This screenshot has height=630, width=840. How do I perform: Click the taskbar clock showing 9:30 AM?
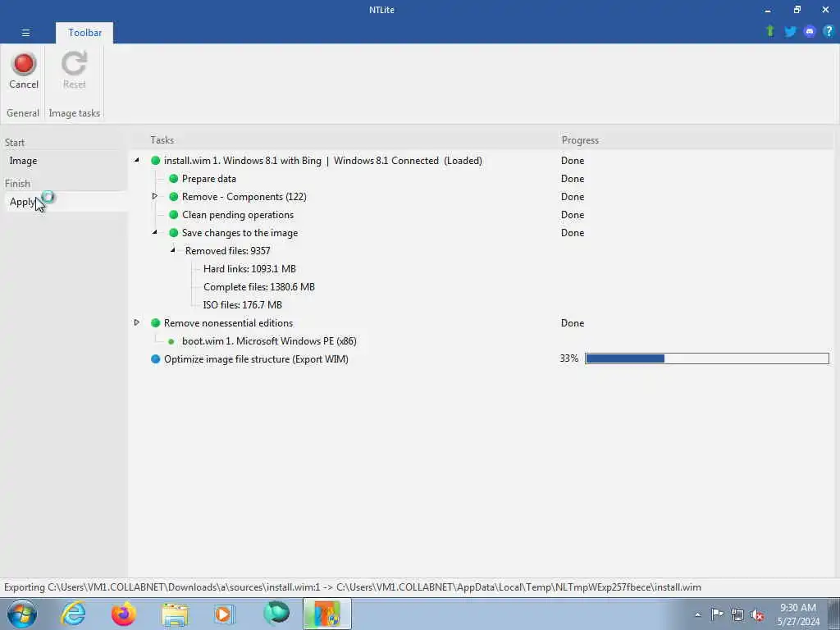(x=798, y=614)
